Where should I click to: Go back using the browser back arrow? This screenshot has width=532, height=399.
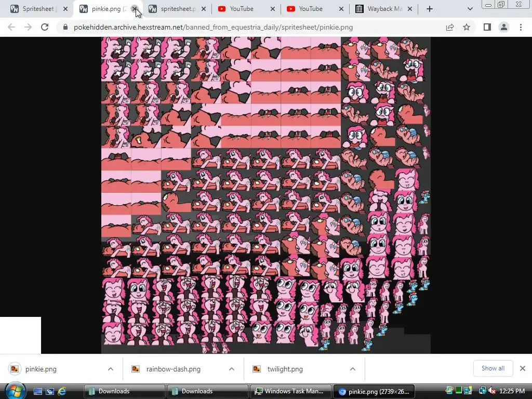click(x=11, y=27)
